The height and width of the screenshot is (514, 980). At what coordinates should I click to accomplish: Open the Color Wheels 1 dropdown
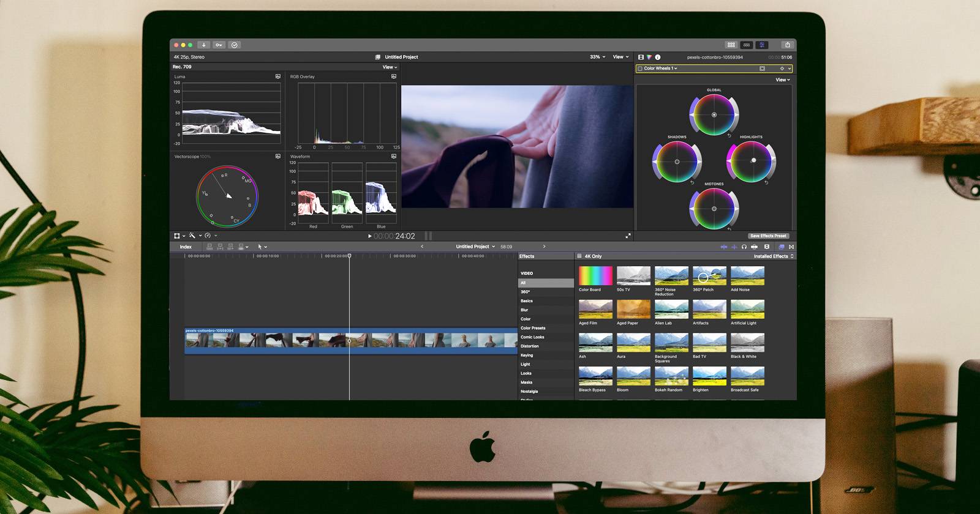660,69
